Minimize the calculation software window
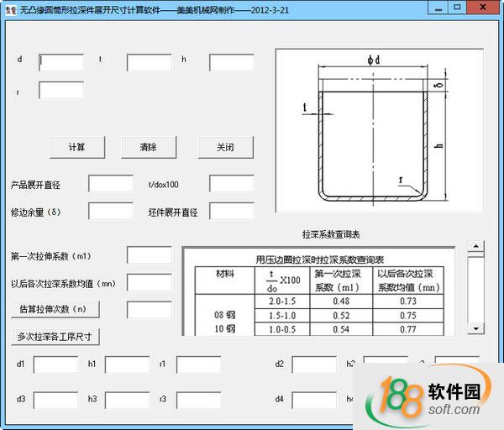 point(438,8)
